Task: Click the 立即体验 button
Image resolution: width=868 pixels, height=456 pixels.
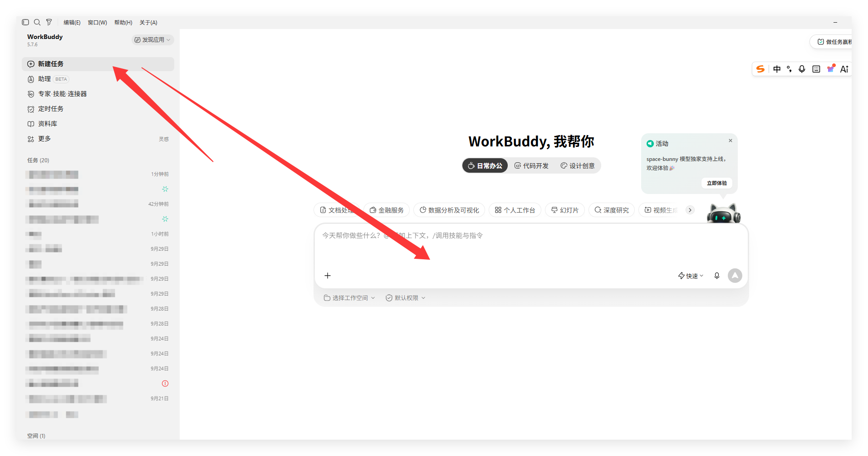Action: [x=717, y=183]
